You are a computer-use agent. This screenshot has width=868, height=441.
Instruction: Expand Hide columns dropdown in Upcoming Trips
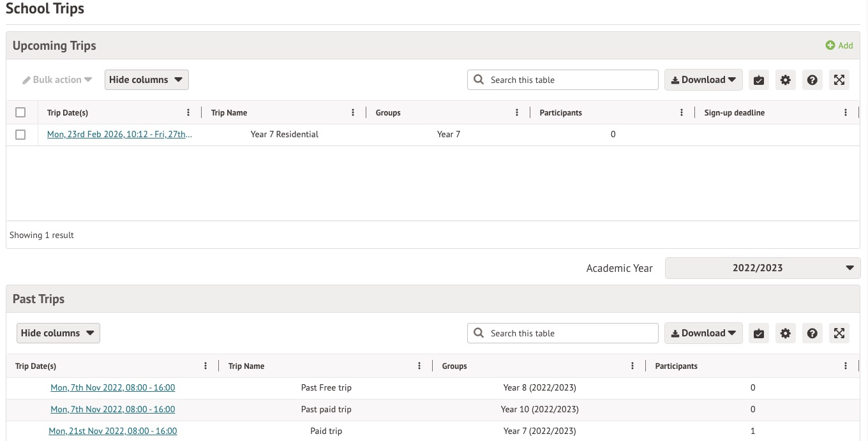(146, 80)
